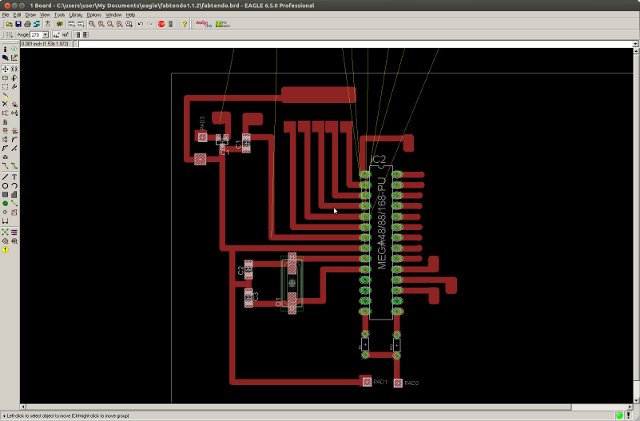Select the Arc tool
The image size is (640, 421).
tap(14, 186)
